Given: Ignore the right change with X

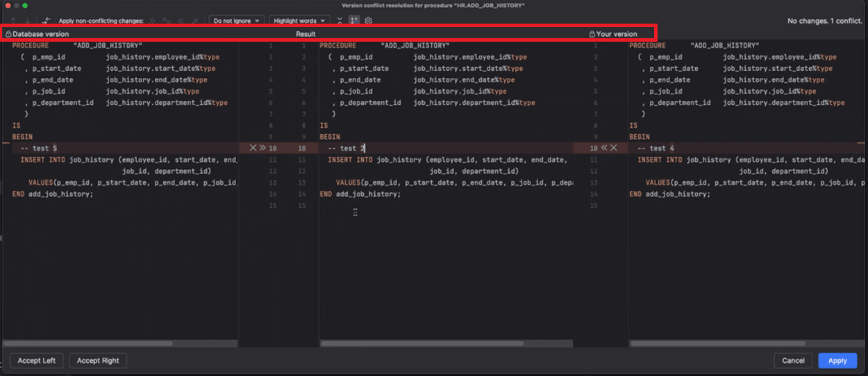Looking at the screenshot, I should pyautogui.click(x=614, y=148).
